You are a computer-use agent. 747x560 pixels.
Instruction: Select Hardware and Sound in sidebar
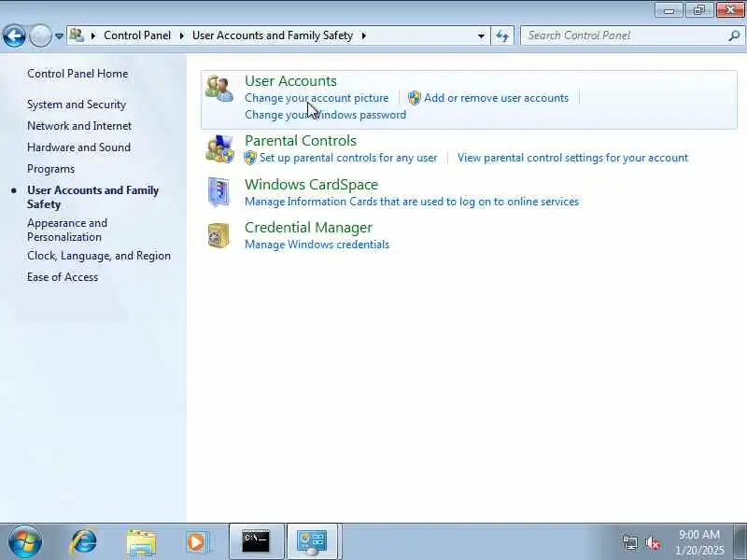click(78, 147)
